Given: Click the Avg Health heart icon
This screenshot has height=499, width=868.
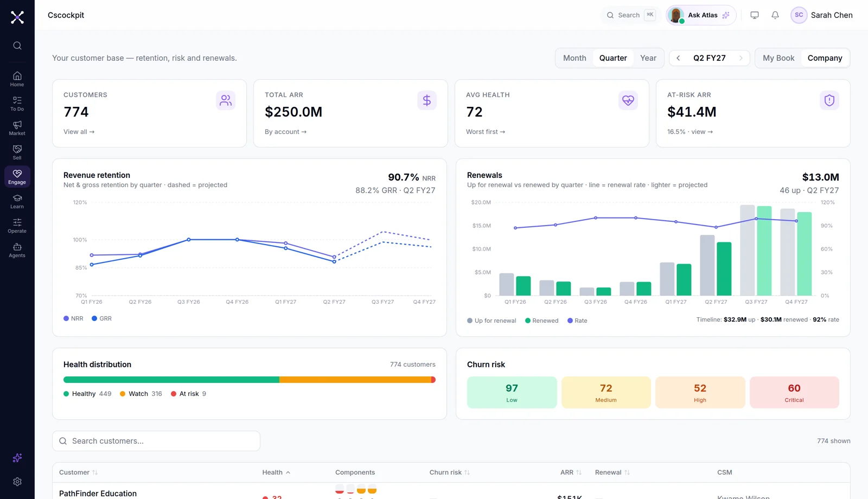Looking at the screenshot, I should (628, 100).
